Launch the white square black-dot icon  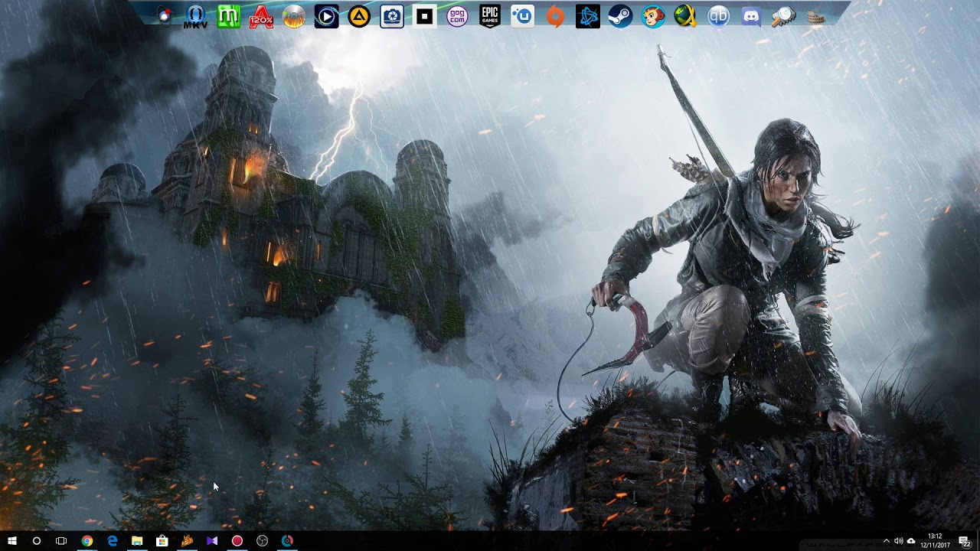424,16
